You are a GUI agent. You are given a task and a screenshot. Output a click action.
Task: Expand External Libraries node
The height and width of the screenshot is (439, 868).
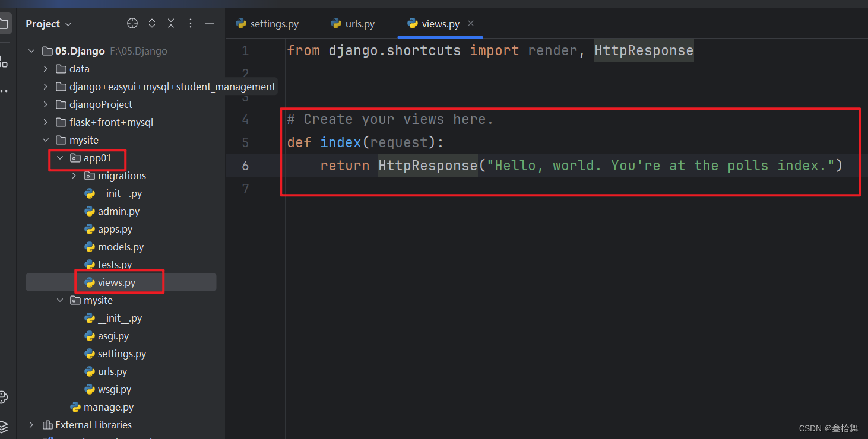31,425
